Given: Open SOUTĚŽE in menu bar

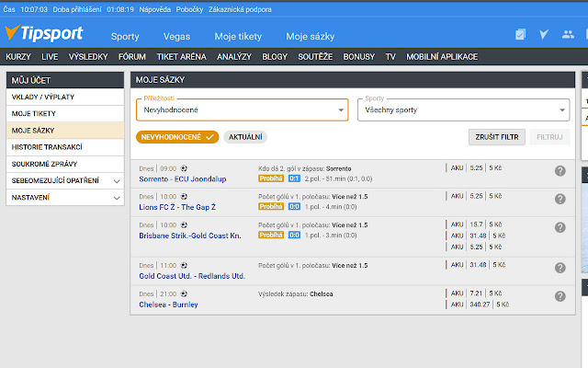Looking at the screenshot, I should coord(315,57).
